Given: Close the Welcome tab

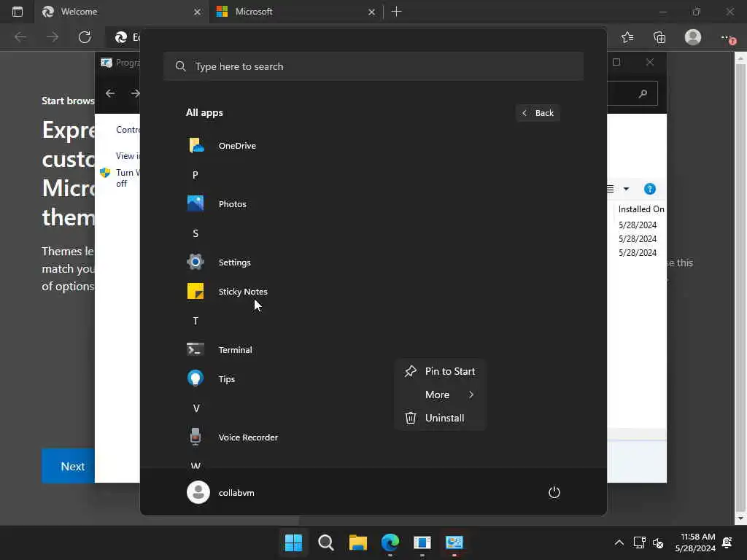Looking at the screenshot, I should click(x=197, y=12).
